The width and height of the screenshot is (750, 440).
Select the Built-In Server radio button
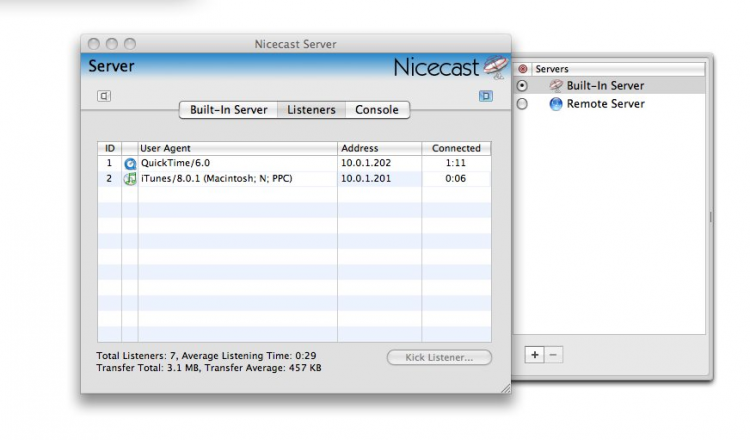522,86
